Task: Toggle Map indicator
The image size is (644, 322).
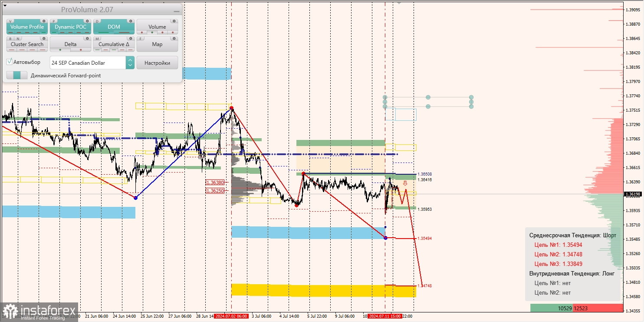Action: click(x=157, y=44)
